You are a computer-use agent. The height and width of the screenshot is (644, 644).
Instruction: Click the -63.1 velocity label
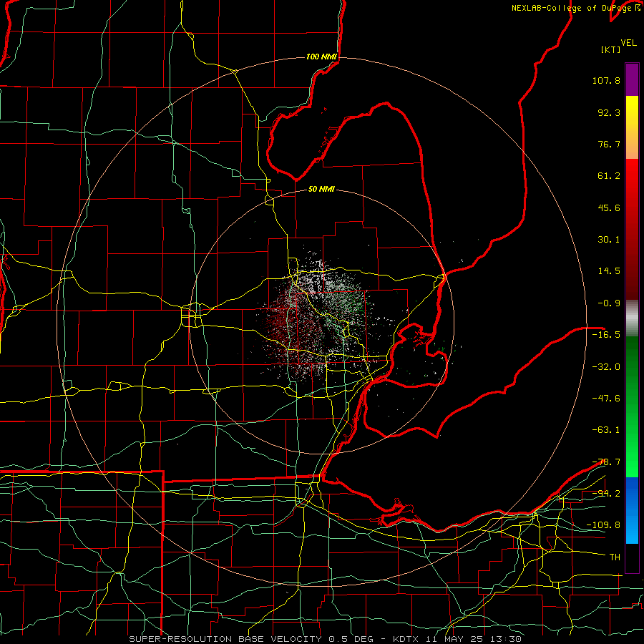[606, 430]
